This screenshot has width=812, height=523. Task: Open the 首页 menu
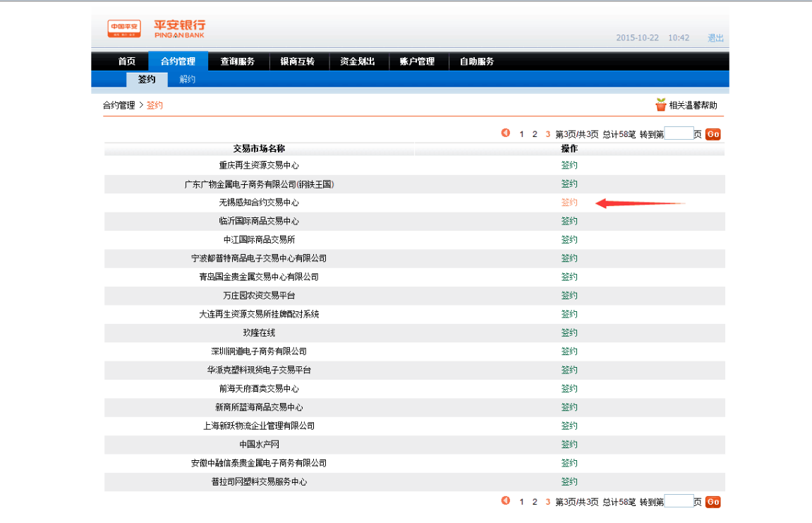[x=126, y=61]
